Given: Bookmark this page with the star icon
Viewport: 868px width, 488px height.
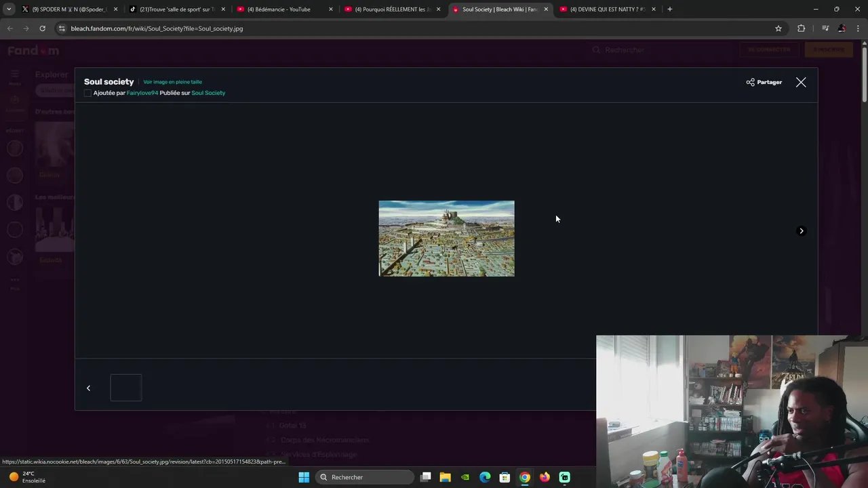Looking at the screenshot, I should pos(778,28).
